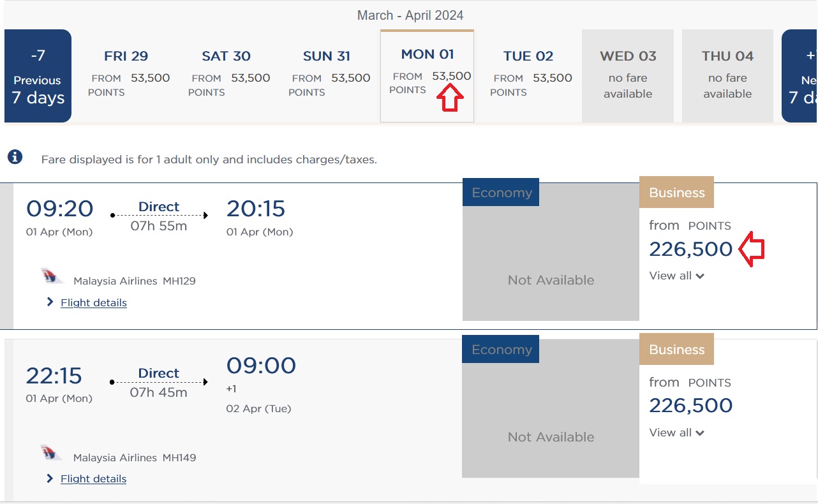Select Business fare 226,500 for MH149

tap(690, 406)
